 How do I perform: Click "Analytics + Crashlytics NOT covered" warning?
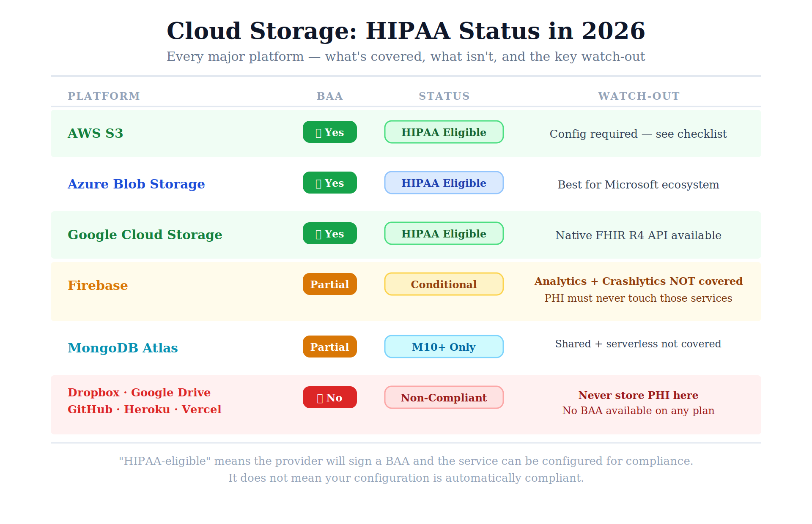click(x=638, y=281)
